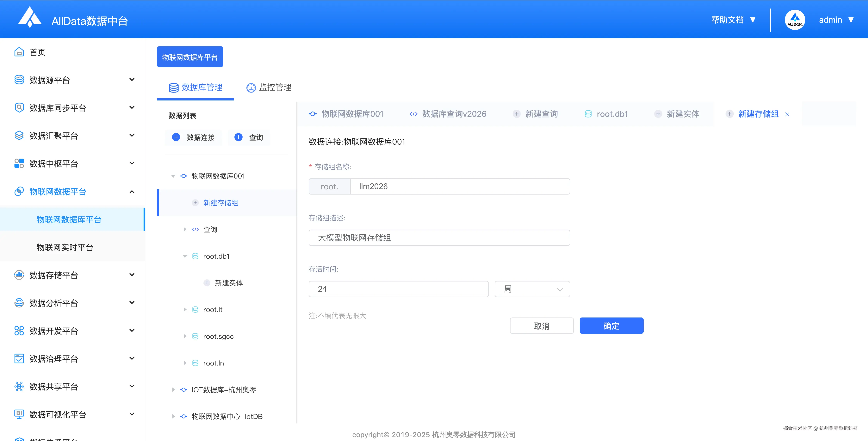868x441 pixels.
Task: Close the 新建存储组 tab
Action: (787, 114)
